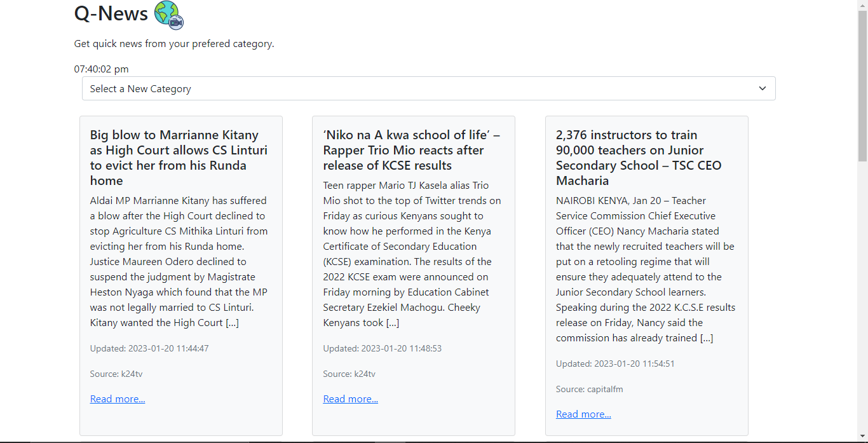Open Read more link for Marrianne Kitany story
The height and width of the screenshot is (443, 868).
click(118, 399)
